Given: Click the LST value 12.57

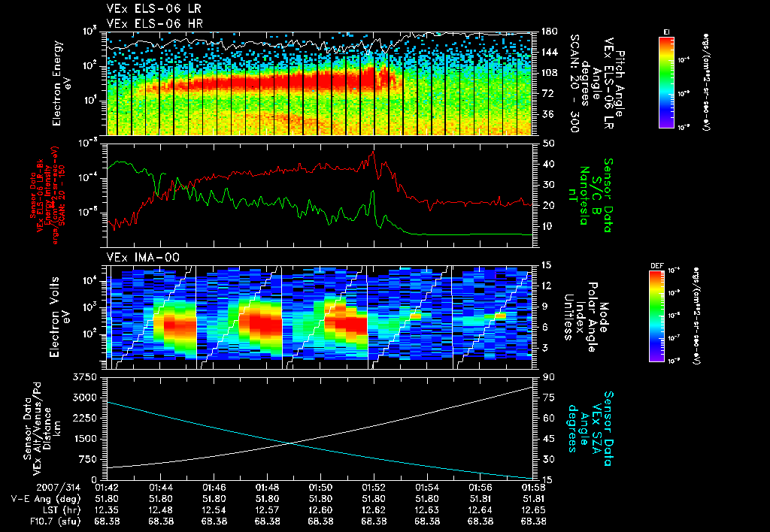Looking at the screenshot, I should (267, 510).
